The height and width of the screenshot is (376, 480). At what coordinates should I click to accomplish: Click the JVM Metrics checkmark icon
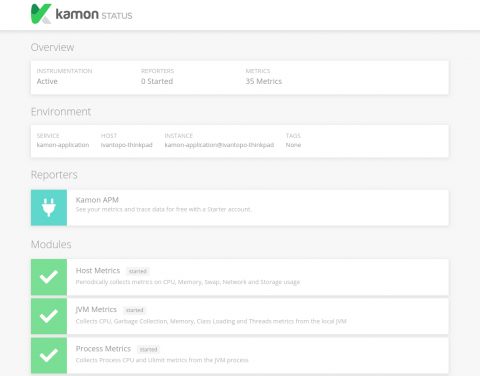49,316
